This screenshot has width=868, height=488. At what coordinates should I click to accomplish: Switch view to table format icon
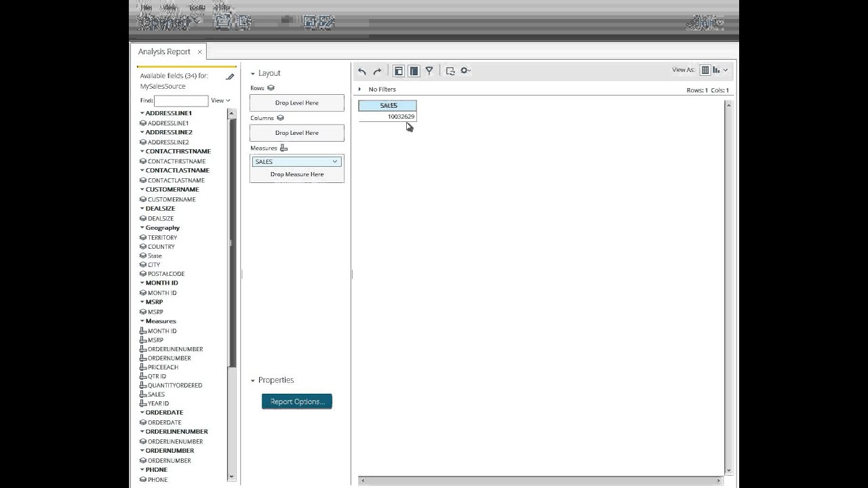(x=705, y=70)
